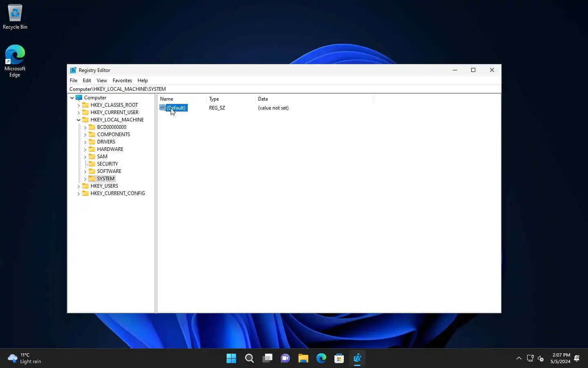Image resolution: width=588 pixels, height=368 pixels.
Task: Open the Help menu
Action: [143, 81]
